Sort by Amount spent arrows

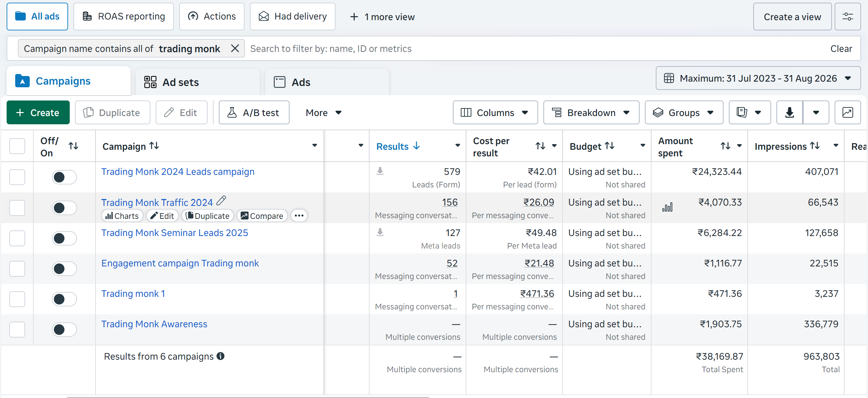[x=726, y=146]
